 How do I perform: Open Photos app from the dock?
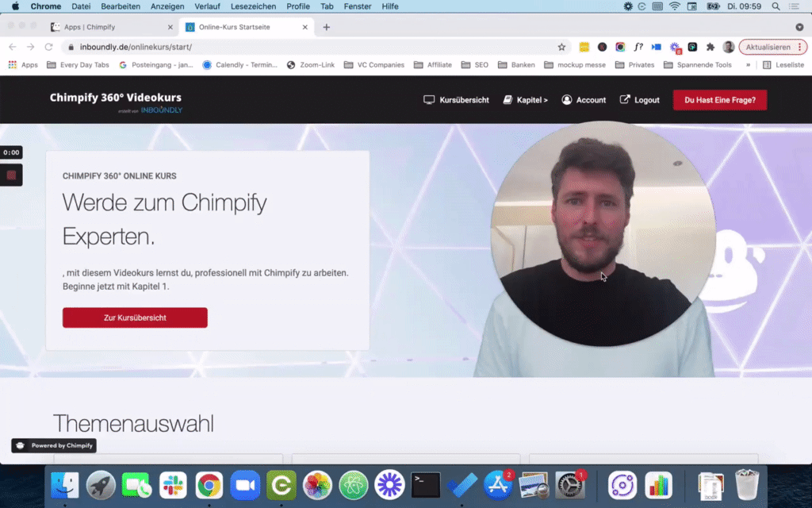pos(317,485)
